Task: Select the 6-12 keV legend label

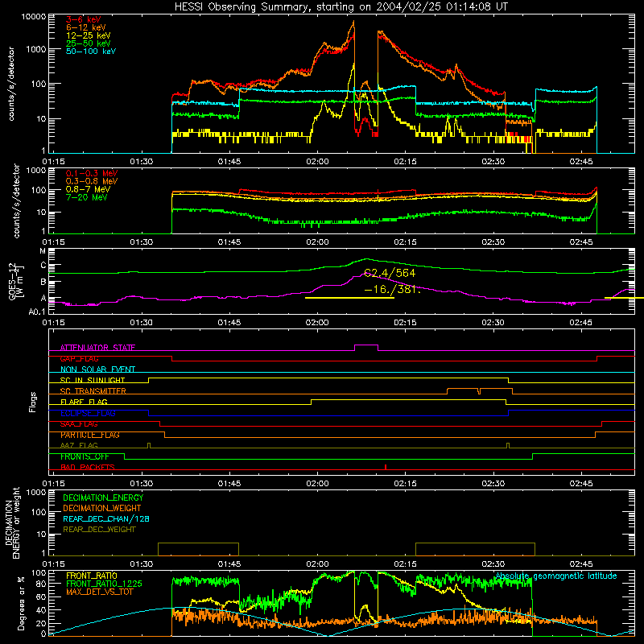Action: click(x=86, y=27)
